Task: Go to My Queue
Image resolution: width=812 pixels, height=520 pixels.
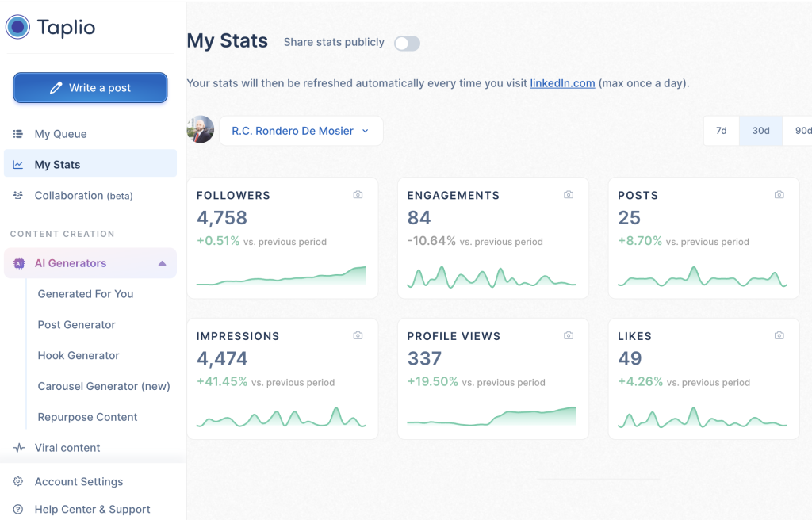Action: 60,134
